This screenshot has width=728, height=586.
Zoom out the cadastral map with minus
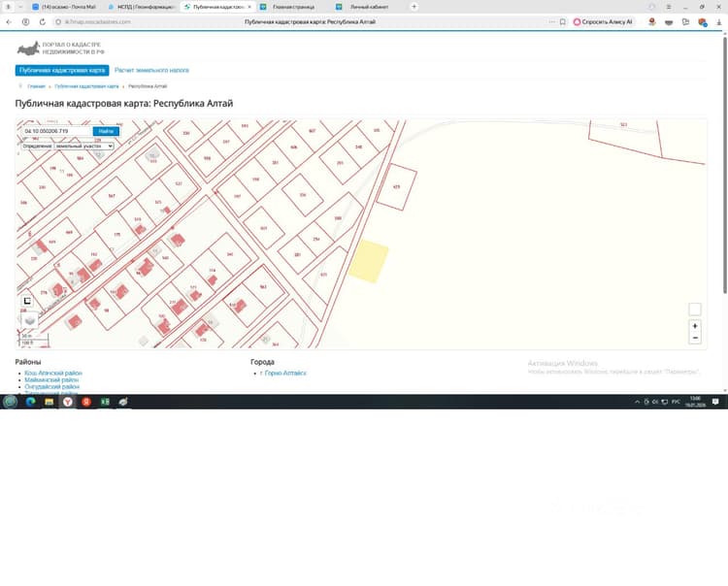click(695, 339)
